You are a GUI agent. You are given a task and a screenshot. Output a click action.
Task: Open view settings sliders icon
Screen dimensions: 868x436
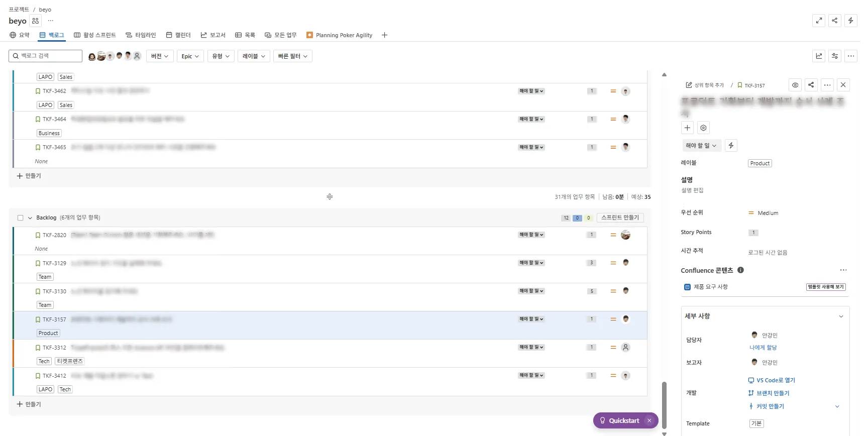tap(835, 56)
